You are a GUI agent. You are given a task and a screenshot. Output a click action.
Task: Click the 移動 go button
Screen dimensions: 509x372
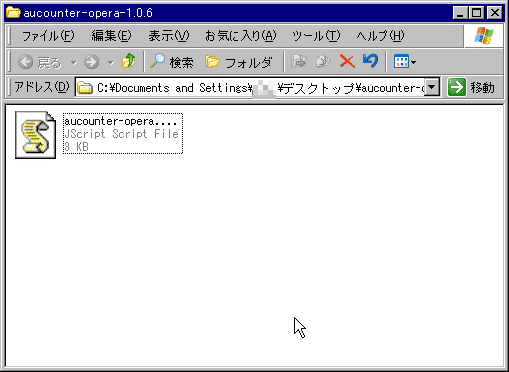[471, 88]
